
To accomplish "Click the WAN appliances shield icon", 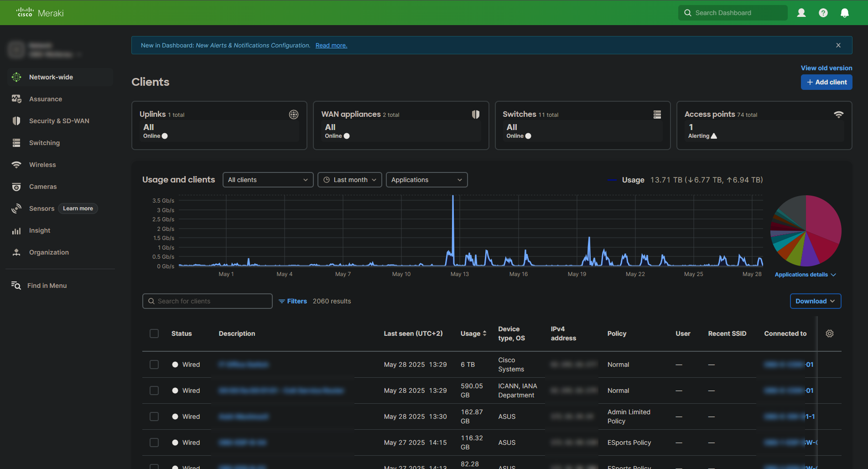I will 475,115.
